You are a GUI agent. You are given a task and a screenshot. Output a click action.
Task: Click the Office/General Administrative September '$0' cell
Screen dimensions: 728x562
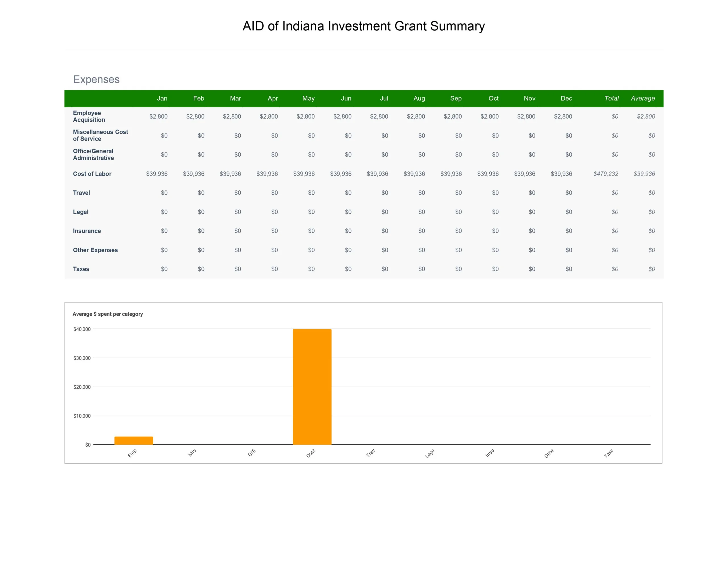coord(458,155)
